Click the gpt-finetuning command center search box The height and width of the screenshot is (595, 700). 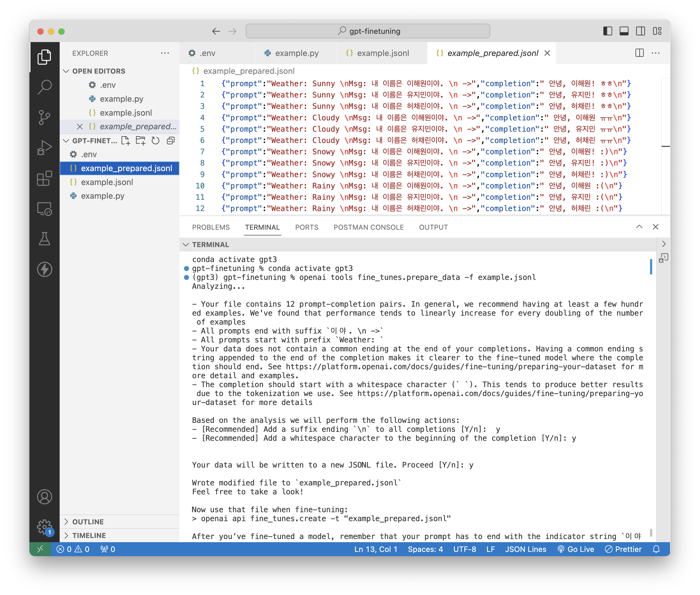[x=368, y=31]
